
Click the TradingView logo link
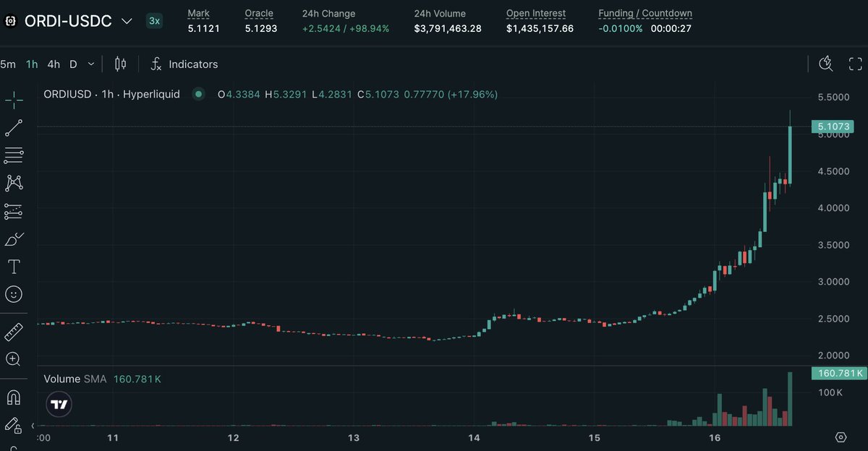click(x=59, y=404)
